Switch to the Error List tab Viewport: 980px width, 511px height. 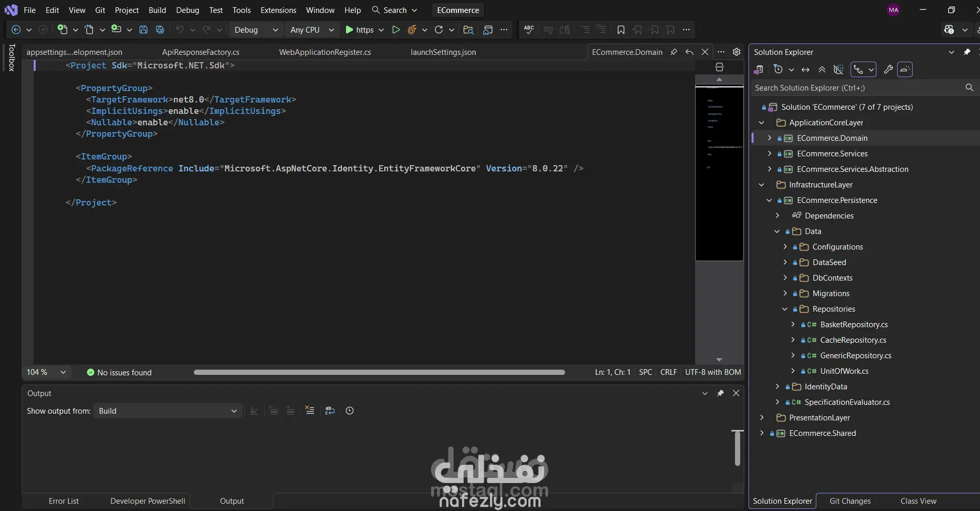(64, 501)
